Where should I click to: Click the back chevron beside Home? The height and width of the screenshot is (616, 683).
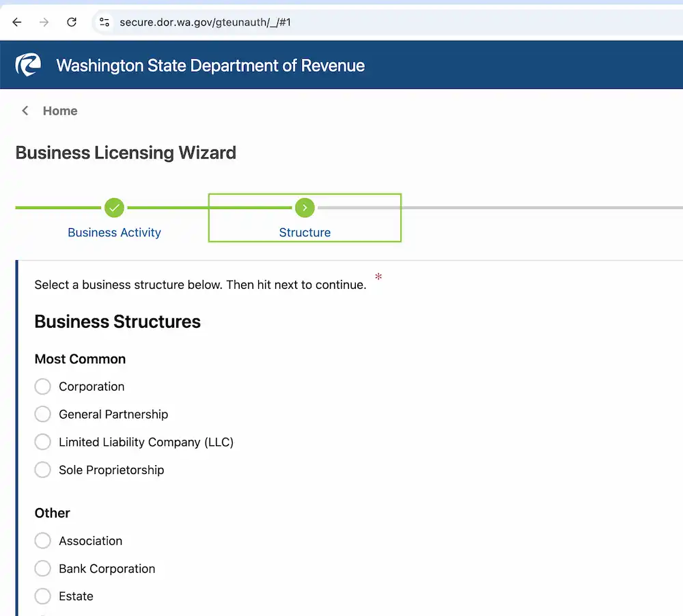(25, 110)
